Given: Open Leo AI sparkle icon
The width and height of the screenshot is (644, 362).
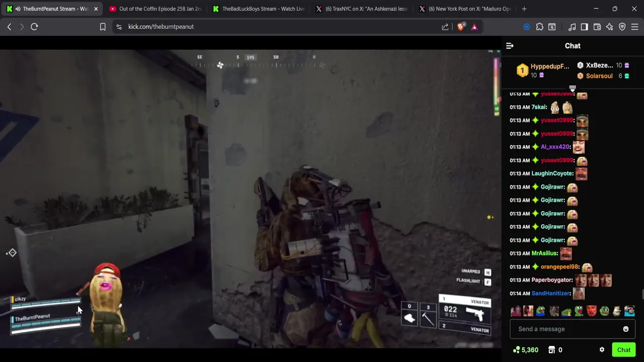Looking at the screenshot, I should tap(610, 27).
